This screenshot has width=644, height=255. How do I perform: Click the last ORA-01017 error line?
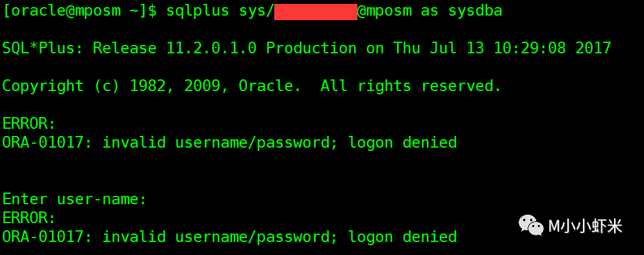coord(229,237)
